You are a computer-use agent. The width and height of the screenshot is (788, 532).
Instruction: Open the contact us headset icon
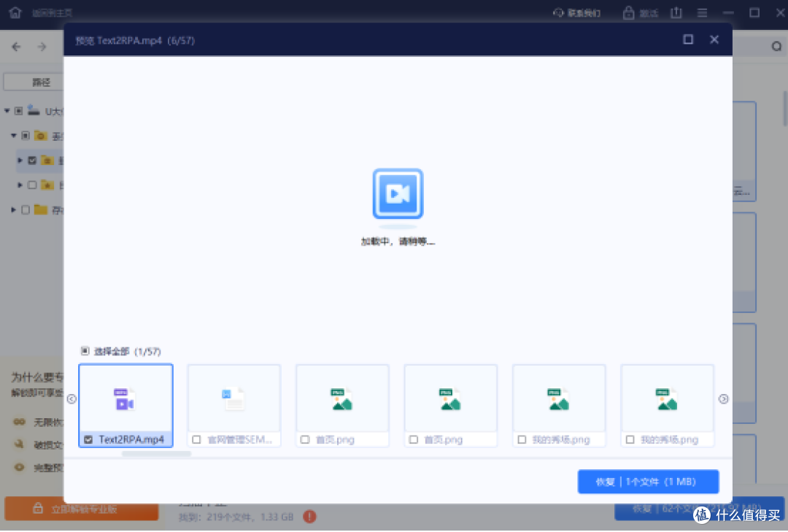[558, 12]
